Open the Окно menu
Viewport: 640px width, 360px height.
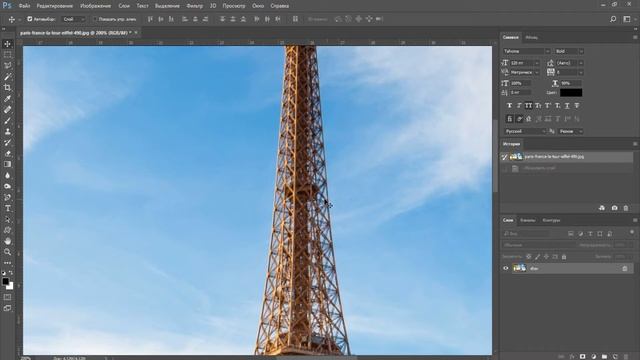click(x=258, y=6)
